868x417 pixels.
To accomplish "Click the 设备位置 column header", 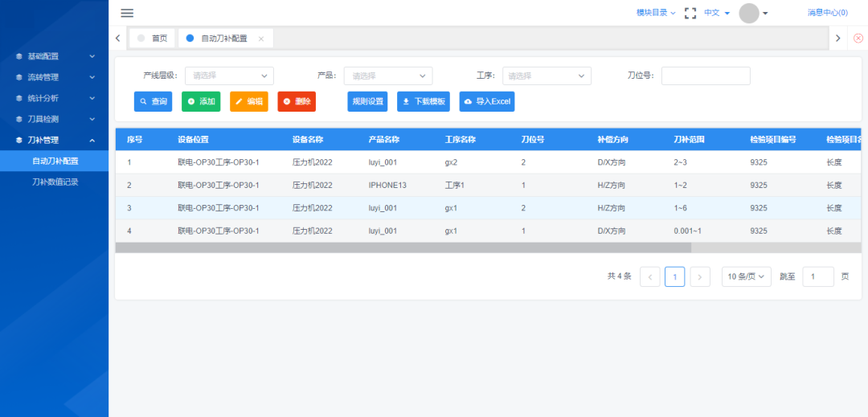I will [x=193, y=140].
